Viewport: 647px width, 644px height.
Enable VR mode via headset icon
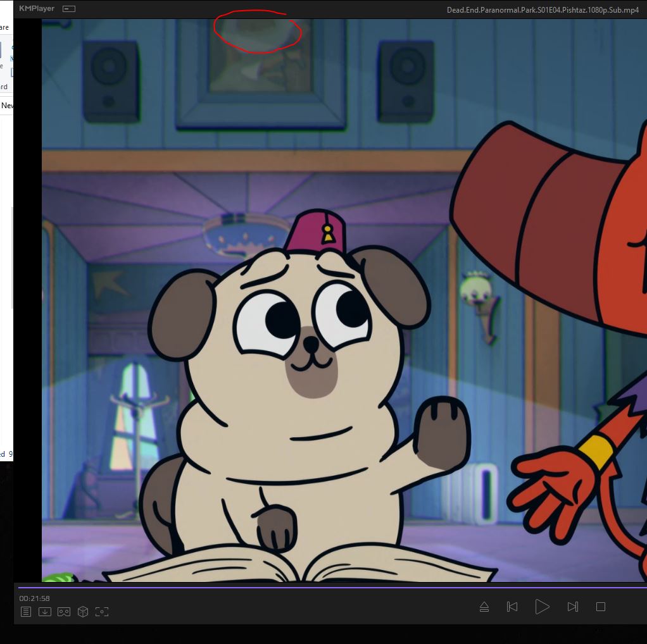pyautogui.click(x=63, y=612)
